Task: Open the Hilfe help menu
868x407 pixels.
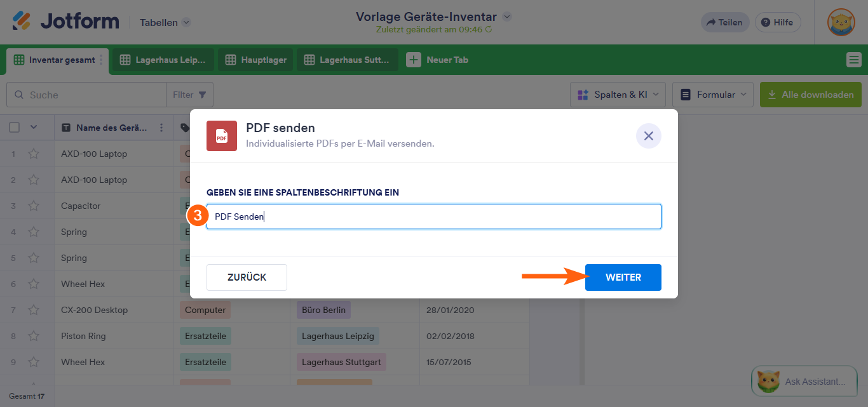Action: (x=778, y=22)
